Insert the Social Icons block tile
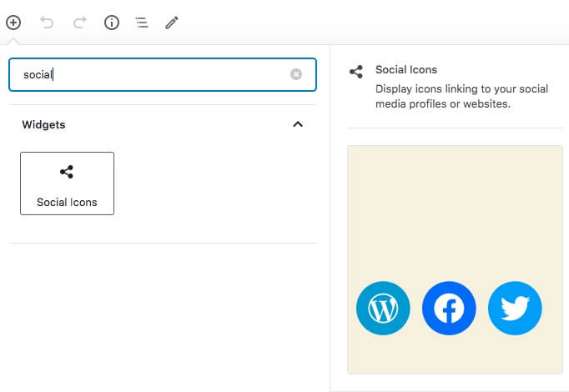Image resolution: width=569 pixels, height=392 pixels. (67, 183)
